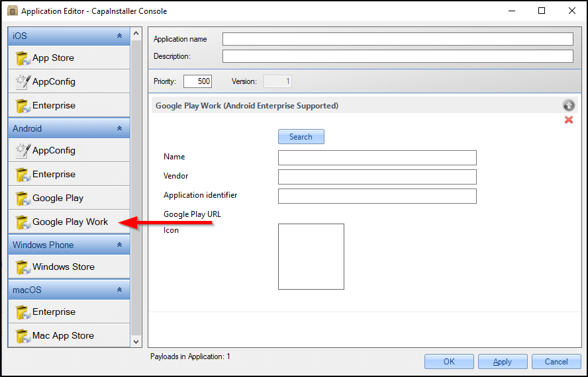
Task: Choose Google Play payload icon
Action: coord(23,198)
